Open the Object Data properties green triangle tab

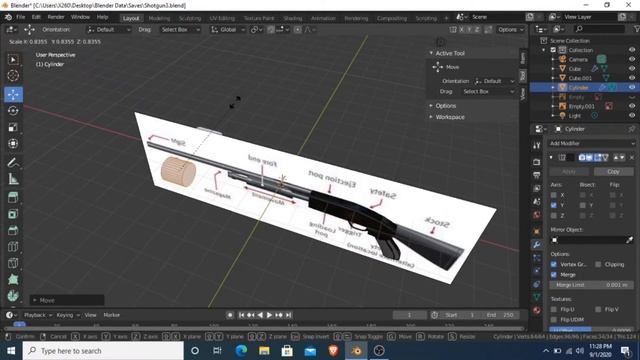pyautogui.click(x=537, y=297)
